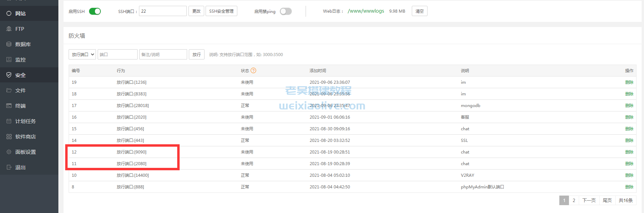
Task: Open 终端 menu label in sidebar
Action: click(20, 106)
